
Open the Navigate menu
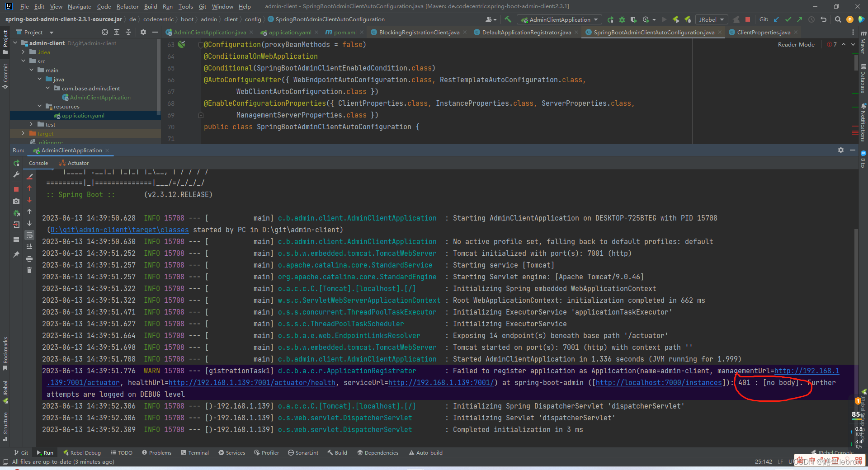(x=79, y=6)
